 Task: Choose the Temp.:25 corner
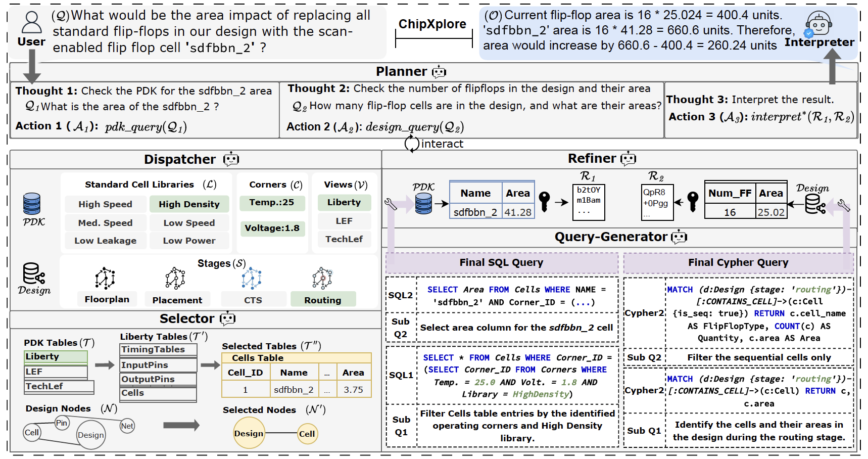[272, 202]
